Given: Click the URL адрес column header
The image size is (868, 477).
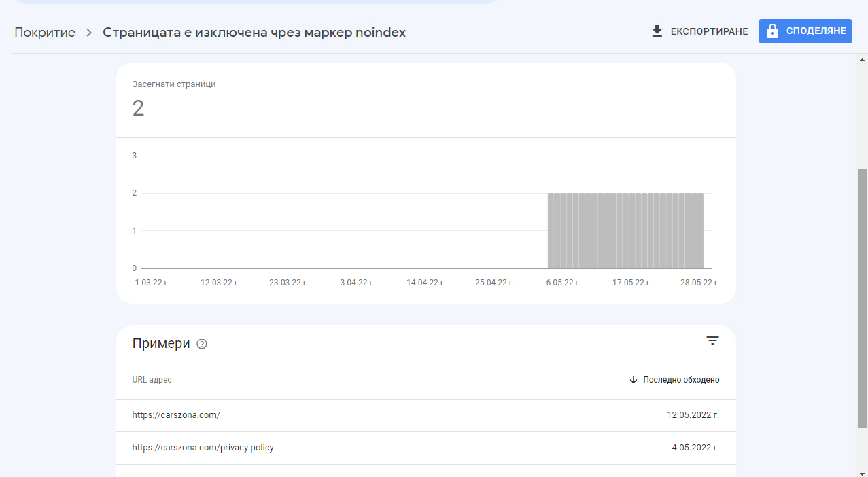Looking at the screenshot, I should pos(152,380).
